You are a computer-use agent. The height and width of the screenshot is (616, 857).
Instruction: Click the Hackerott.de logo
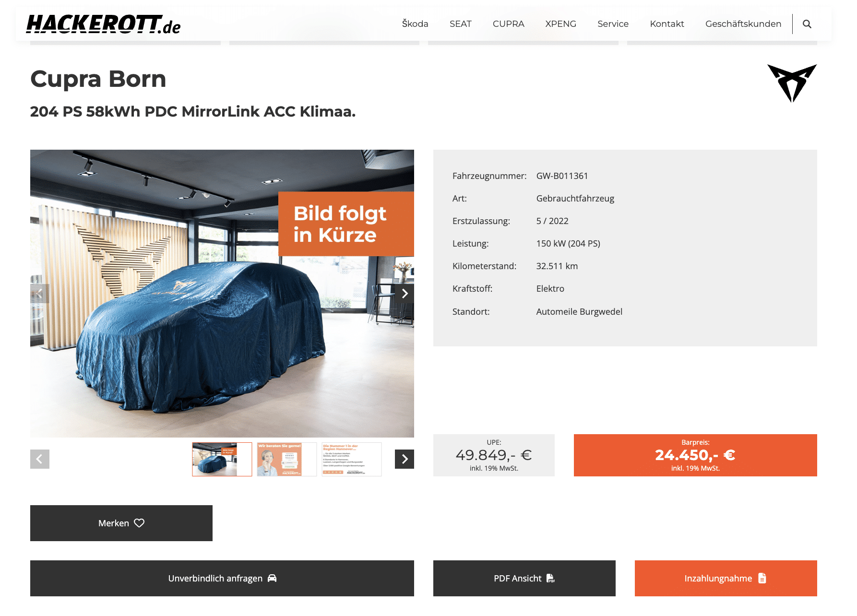103,24
